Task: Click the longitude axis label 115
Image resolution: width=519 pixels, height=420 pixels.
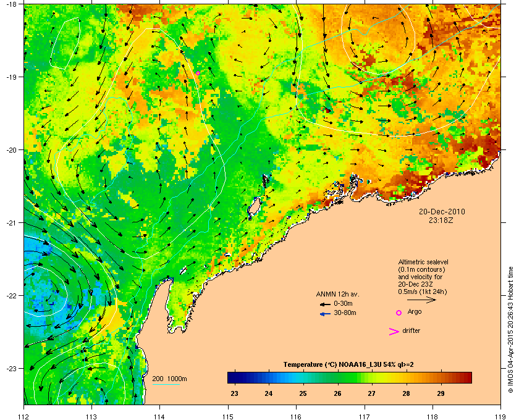Action: pos(228,416)
